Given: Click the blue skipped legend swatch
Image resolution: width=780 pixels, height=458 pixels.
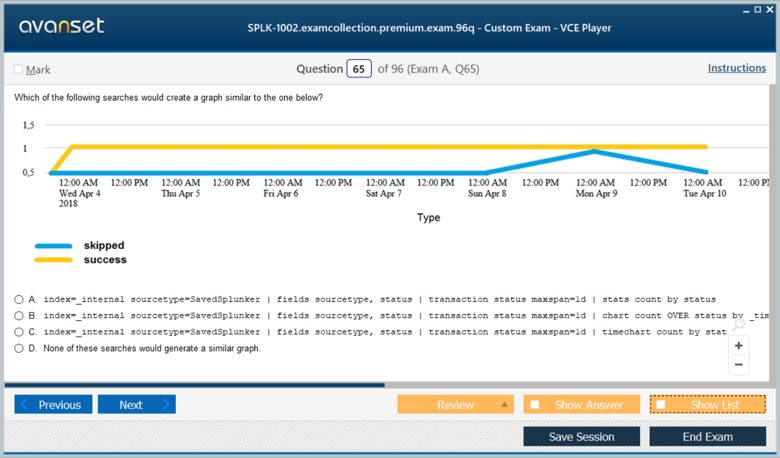Looking at the screenshot, I should tap(54, 246).
